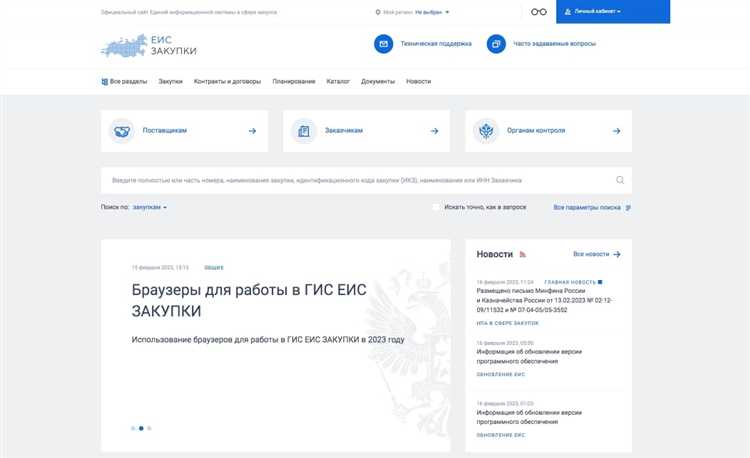This screenshot has width=750, height=458.
Task: Click the arrow next to Все новости
Action: 617,254
